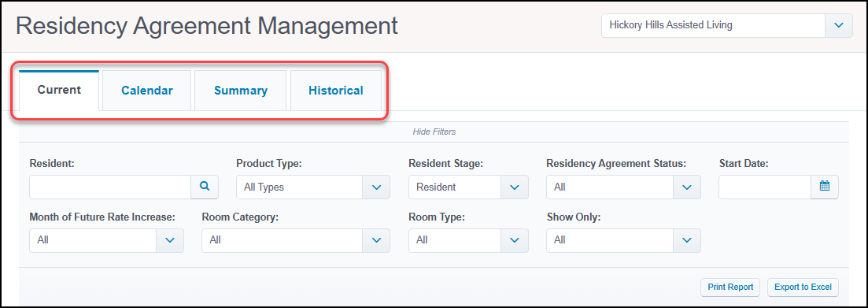Focus the Resident text input field
Screen dimensions: 868x308
[110, 187]
